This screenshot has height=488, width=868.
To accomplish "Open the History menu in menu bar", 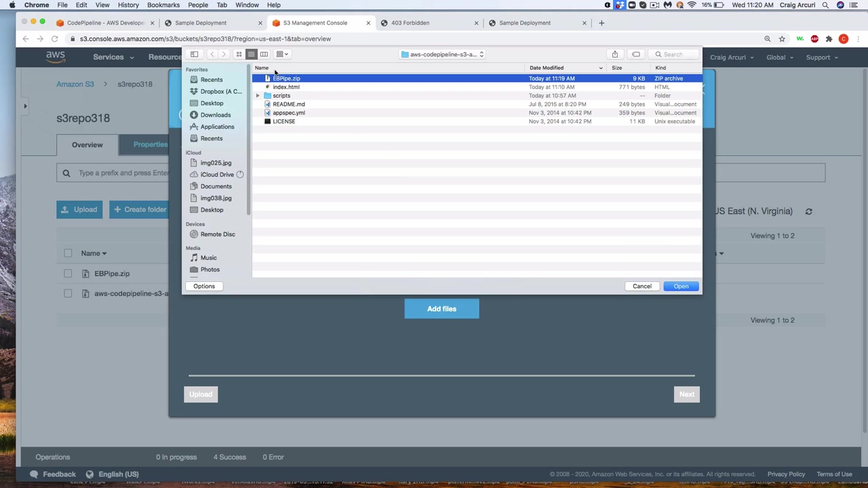I will click(x=128, y=5).
